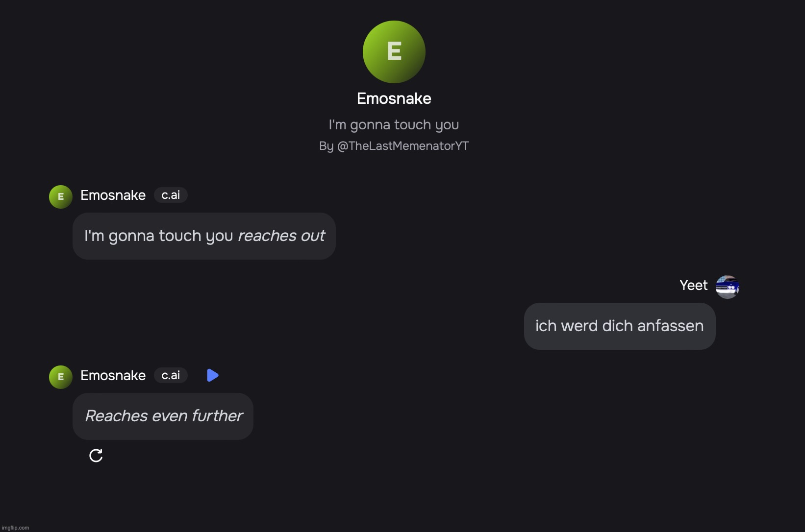This screenshot has height=532, width=805.
Task: Click the c.ai badge on the first message
Action: (x=171, y=195)
